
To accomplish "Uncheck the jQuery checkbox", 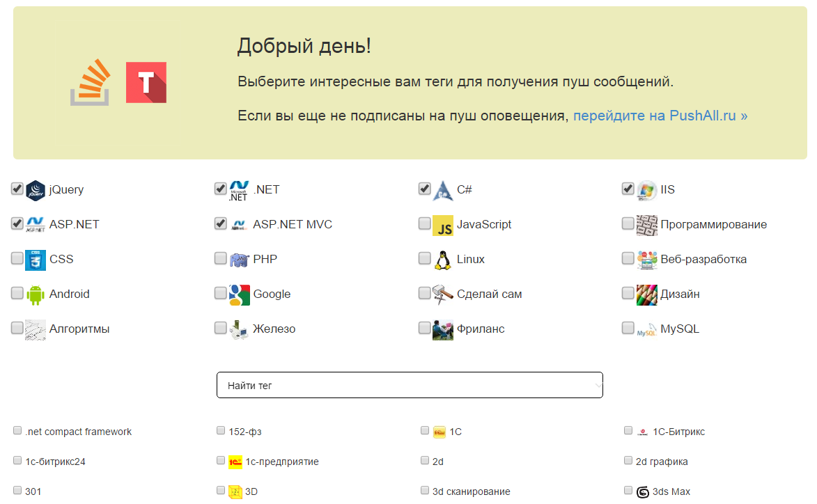I will (x=17, y=189).
